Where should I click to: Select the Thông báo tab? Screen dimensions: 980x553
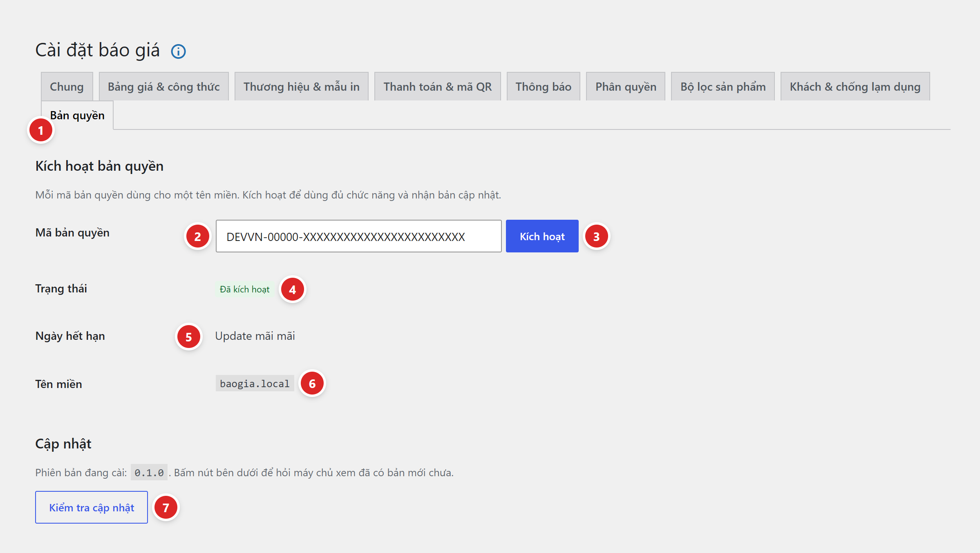tap(543, 87)
